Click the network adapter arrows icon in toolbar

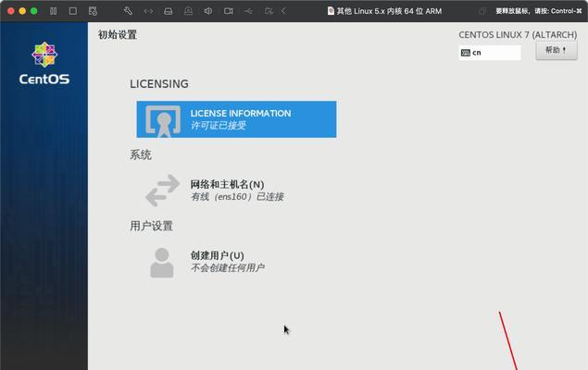coord(148,11)
